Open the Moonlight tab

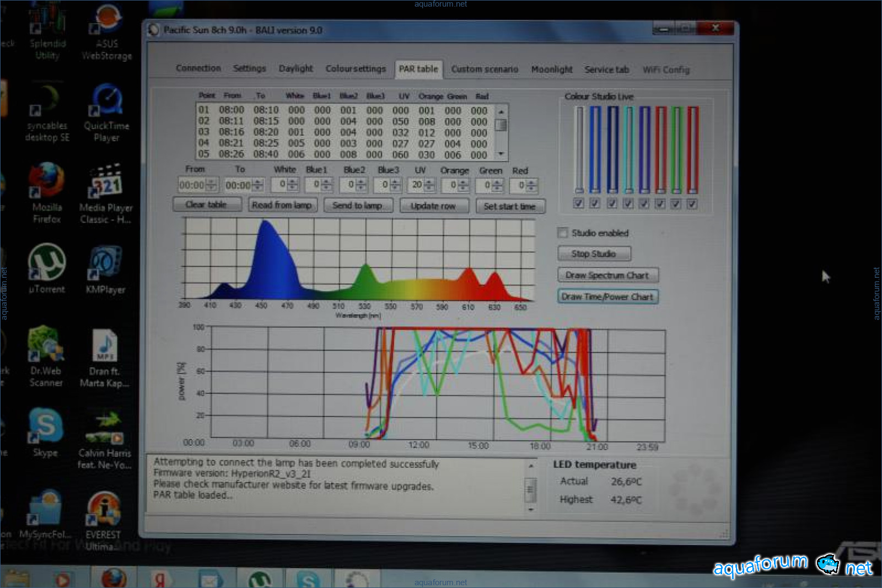[551, 69]
